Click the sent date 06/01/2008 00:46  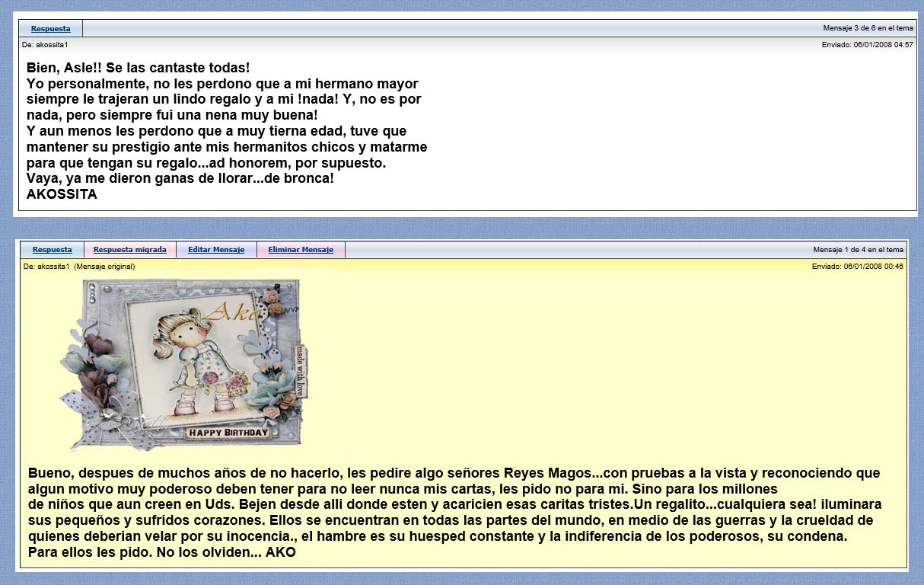[858, 267]
